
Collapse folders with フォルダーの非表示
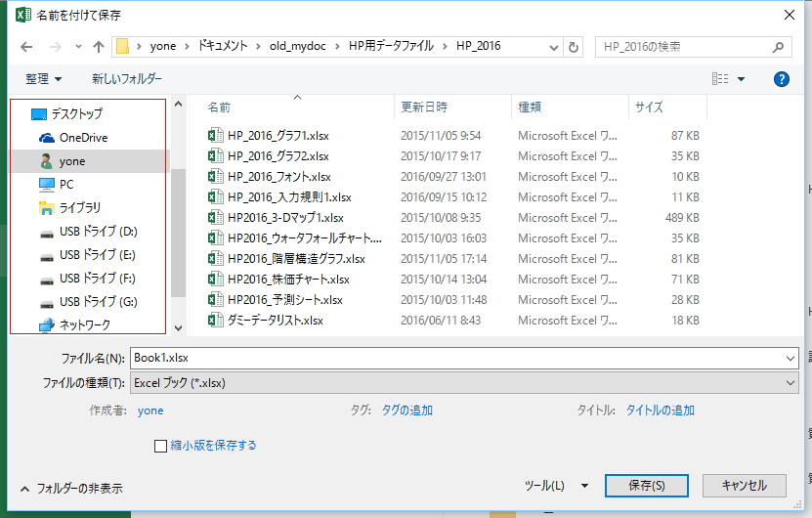click(x=71, y=489)
